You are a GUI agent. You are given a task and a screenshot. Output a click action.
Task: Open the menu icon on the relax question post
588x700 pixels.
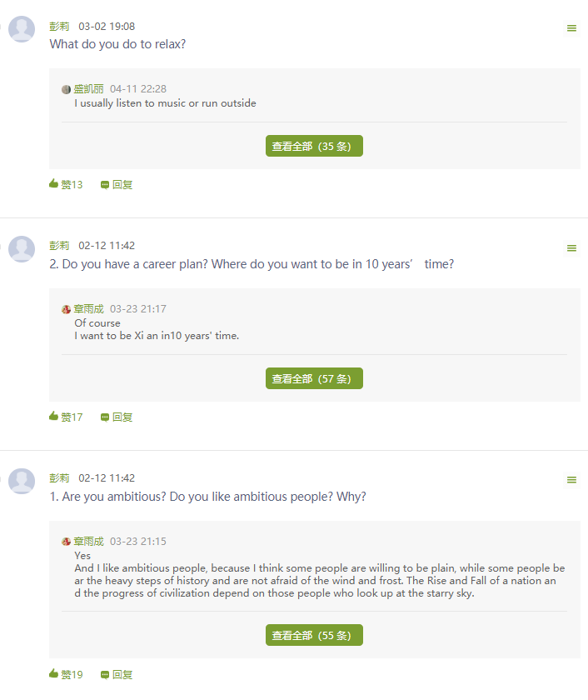pos(571,28)
